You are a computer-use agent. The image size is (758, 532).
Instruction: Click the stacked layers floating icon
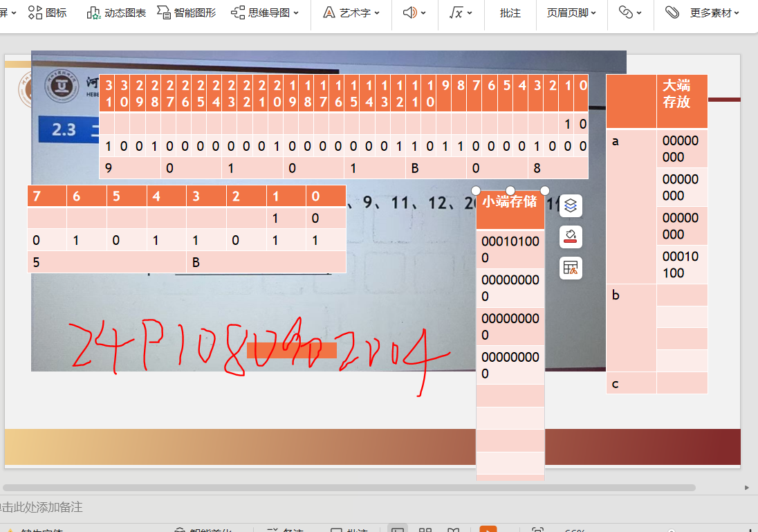(571, 206)
